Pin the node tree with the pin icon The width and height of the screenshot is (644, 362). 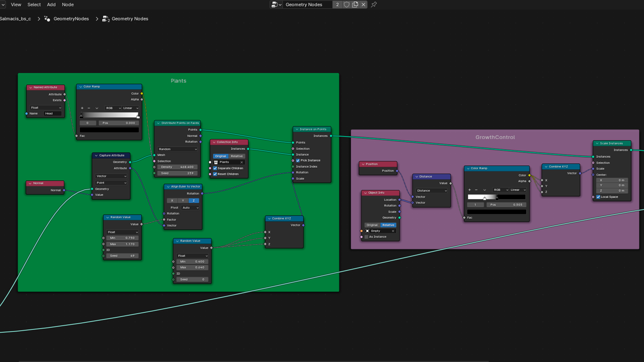[x=374, y=5]
